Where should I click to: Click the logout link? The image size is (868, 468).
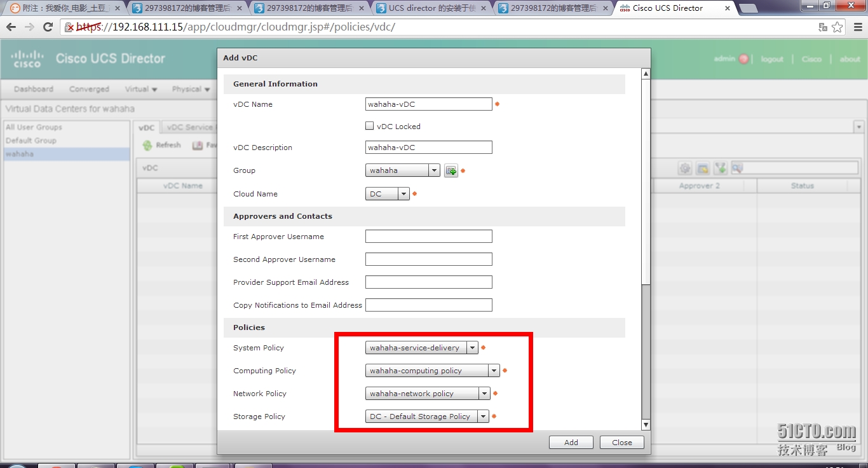point(772,59)
